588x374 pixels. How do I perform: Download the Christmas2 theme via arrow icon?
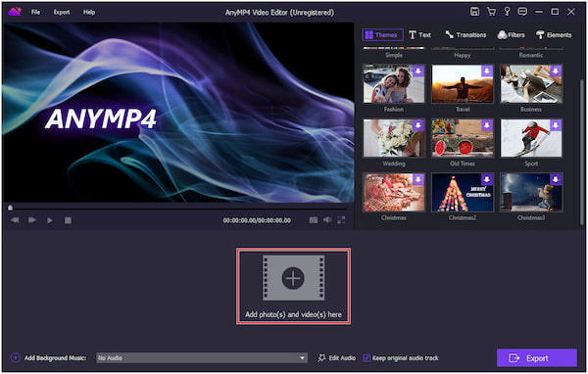[x=487, y=179]
